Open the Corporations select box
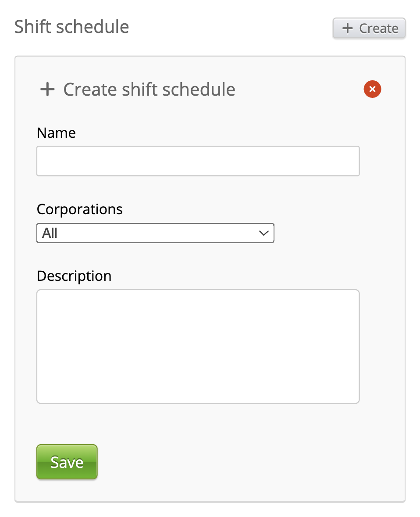Viewport: 420px width, 517px height. tap(155, 233)
